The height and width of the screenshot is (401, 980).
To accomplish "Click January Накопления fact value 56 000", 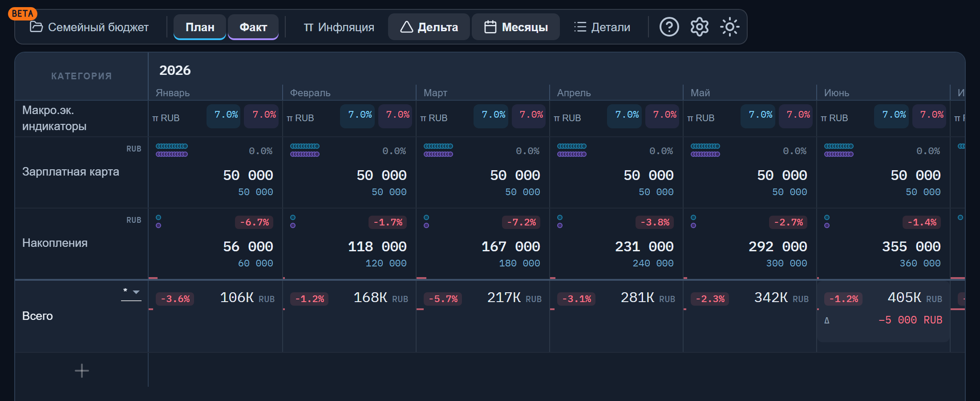I will coord(248,246).
